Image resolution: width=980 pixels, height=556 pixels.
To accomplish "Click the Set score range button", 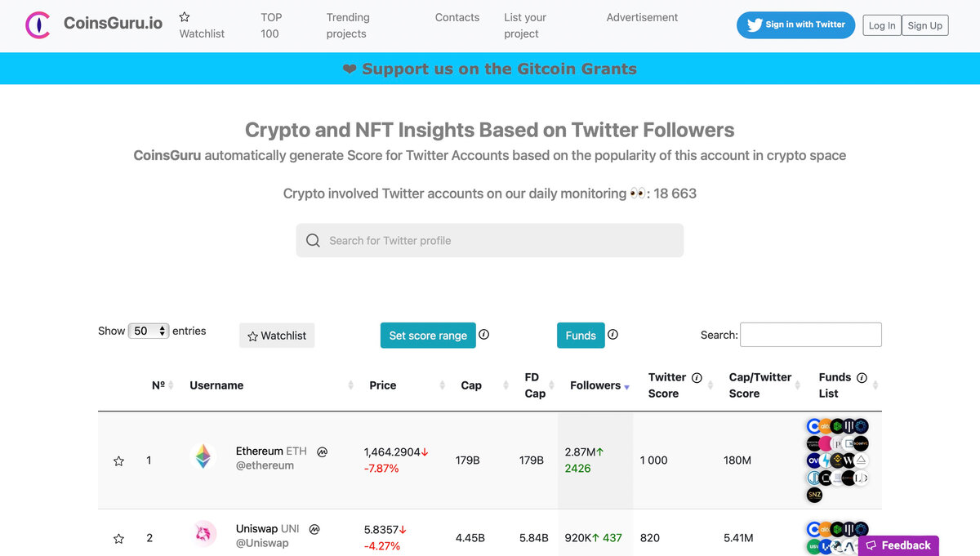I will [x=428, y=336].
